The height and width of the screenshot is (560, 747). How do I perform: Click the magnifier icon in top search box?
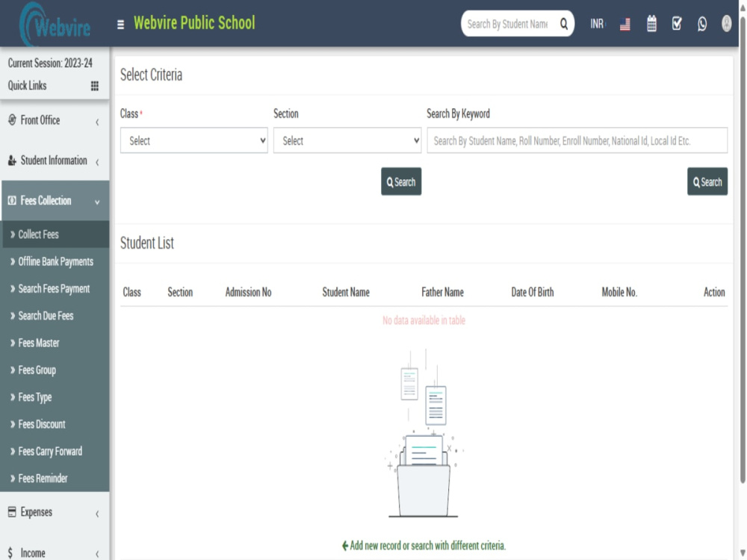coord(563,24)
